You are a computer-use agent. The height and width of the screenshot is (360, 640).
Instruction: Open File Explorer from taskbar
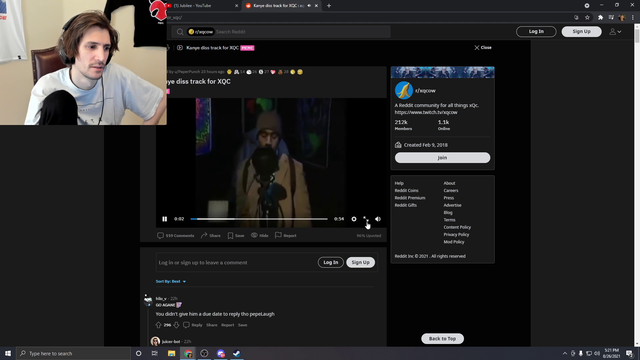click(x=171, y=353)
